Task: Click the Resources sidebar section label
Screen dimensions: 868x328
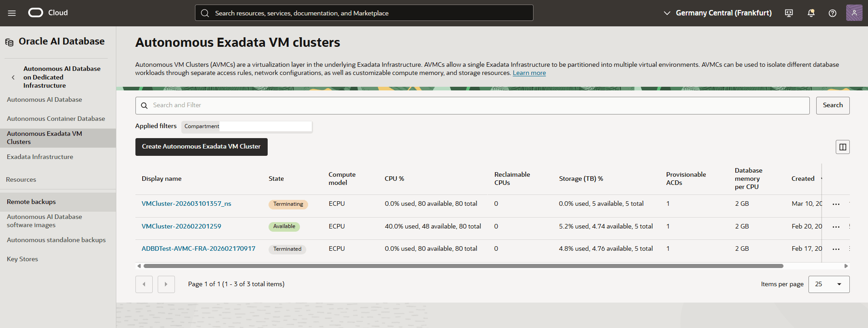Action: pyautogui.click(x=21, y=179)
